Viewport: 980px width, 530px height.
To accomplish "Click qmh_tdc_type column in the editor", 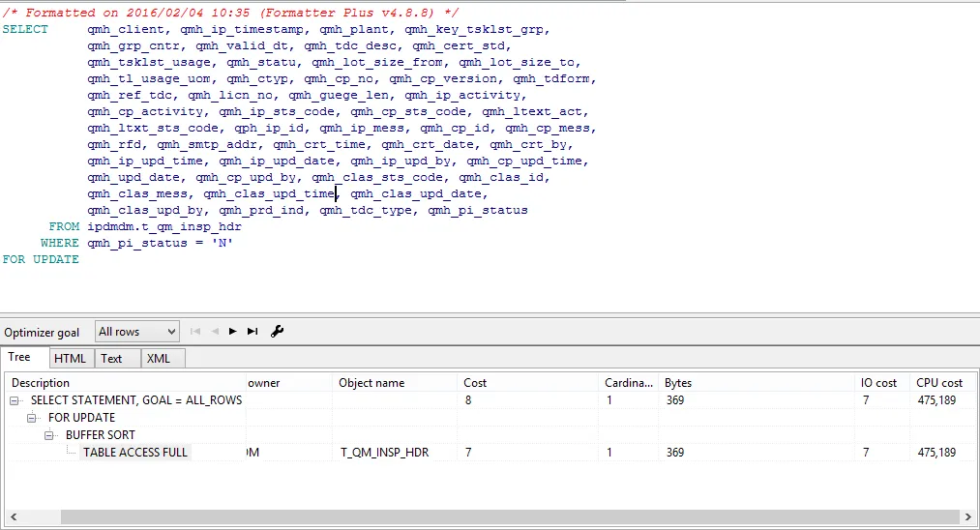I will [366, 211].
